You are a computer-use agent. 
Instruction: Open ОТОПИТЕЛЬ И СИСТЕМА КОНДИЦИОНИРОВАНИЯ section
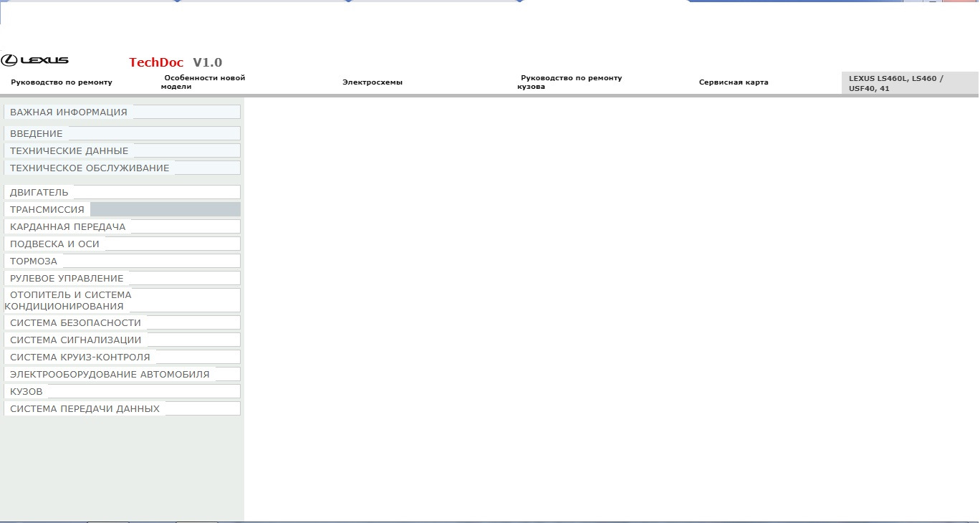click(122, 300)
